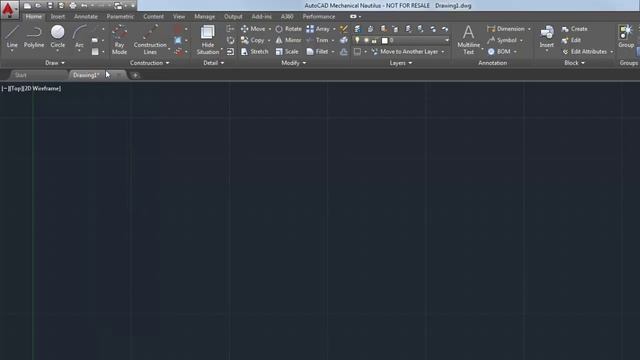640x360 pixels.
Task: Click the Dimension tool
Action: (x=506, y=29)
